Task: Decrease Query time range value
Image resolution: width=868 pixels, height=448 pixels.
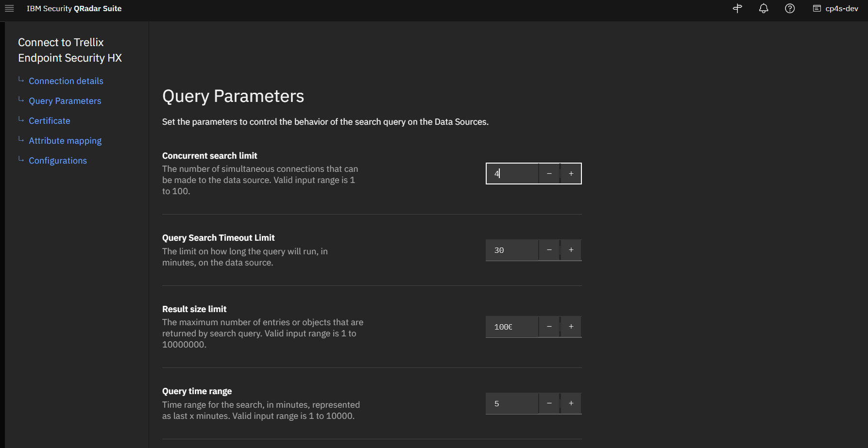Action: [x=549, y=403]
